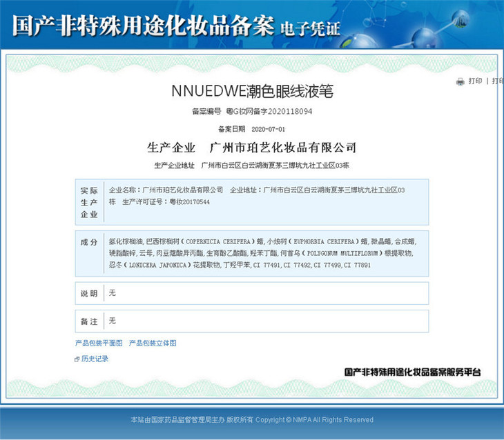The height and width of the screenshot is (440, 504).
Task: Select the 生产企业地址 address line
Action: click(x=252, y=166)
